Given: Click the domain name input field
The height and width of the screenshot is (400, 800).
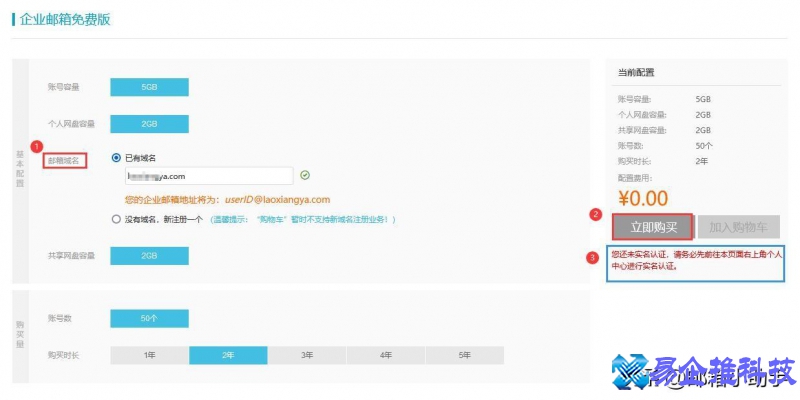Looking at the screenshot, I should 209,176.
